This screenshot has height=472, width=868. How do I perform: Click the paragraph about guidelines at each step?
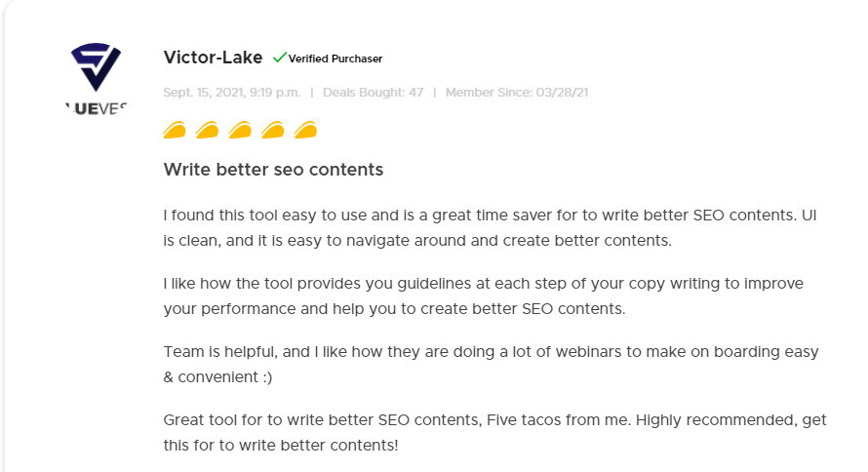(484, 296)
